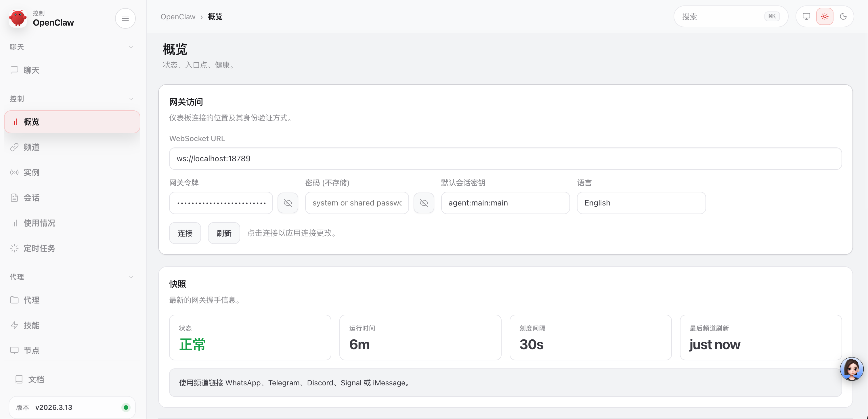Viewport: 868px width, 419px height.
Task: Open 实例 instances broadcast icon item
Action: 31,172
